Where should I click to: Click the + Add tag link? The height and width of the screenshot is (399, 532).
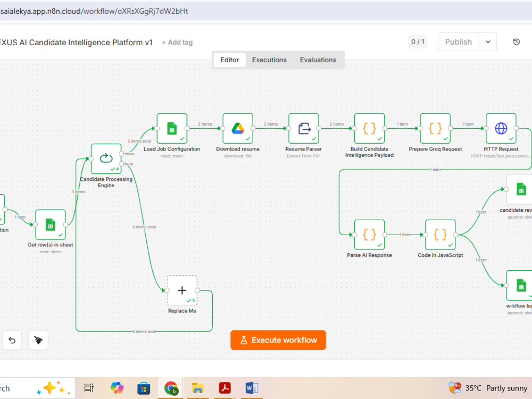click(x=177, y=43)
